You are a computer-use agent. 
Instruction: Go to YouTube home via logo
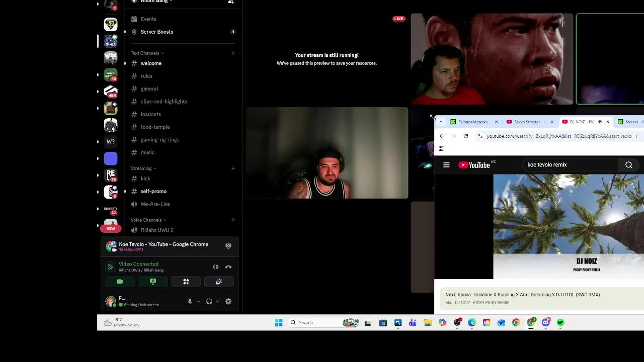(474, 165)
